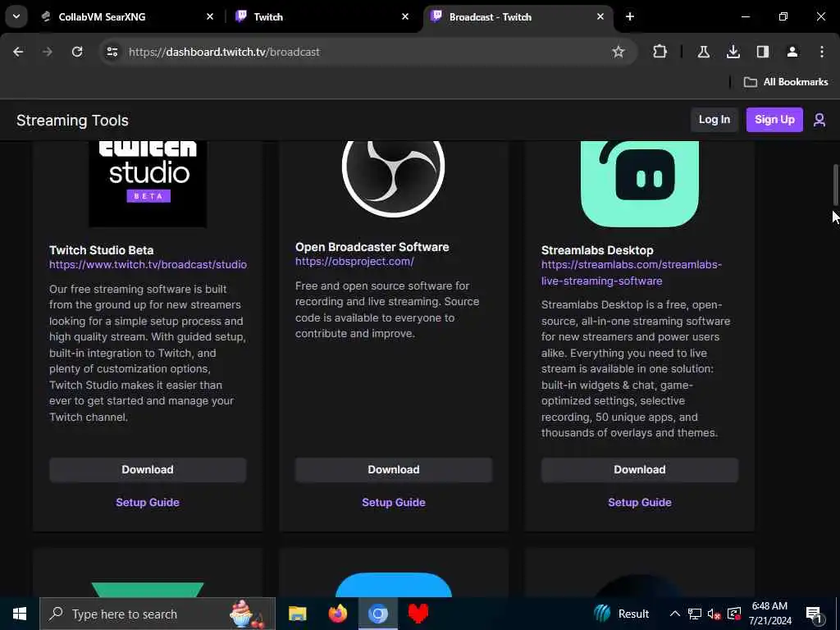Download Streamlabs Desktop
This screenshot has height=630, width=840.
[640, 470]
